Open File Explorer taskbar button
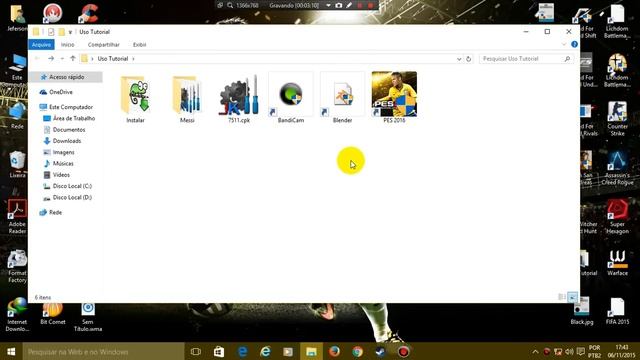 311,351
